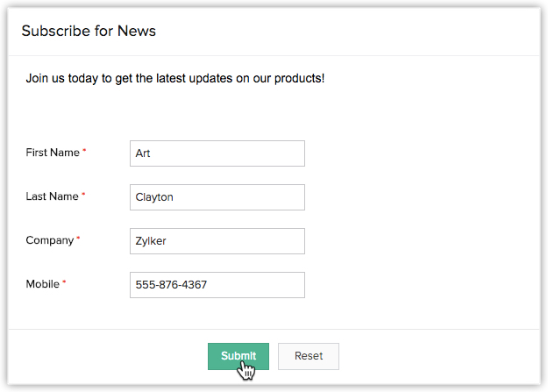
Task: Focus the First Name field containing Art
Action: 217,153
